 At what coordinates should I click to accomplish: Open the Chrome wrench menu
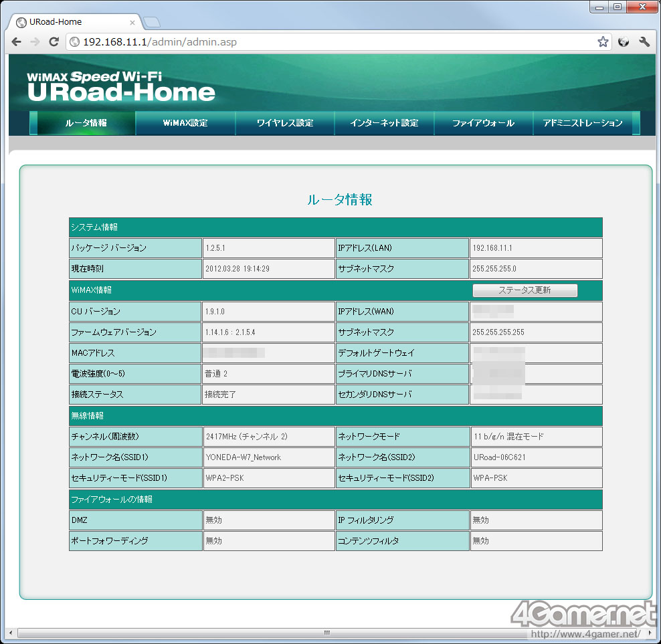(644, 41)
